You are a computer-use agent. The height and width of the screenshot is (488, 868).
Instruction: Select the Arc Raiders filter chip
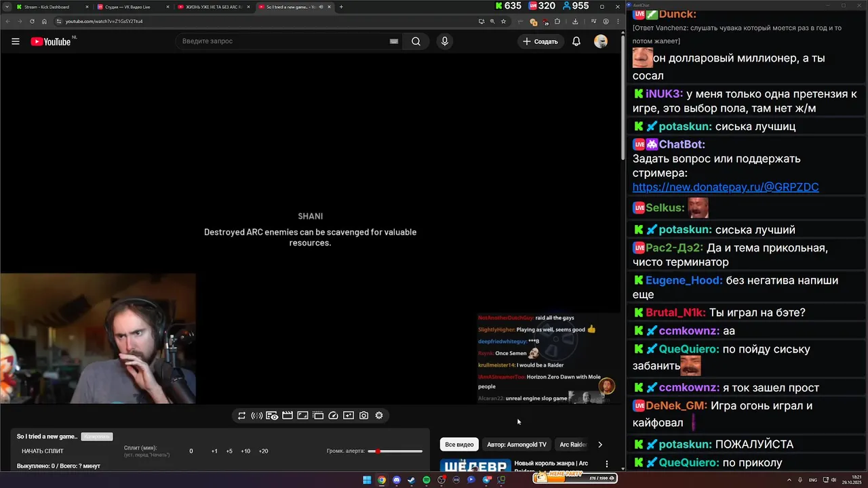[573, 445]
